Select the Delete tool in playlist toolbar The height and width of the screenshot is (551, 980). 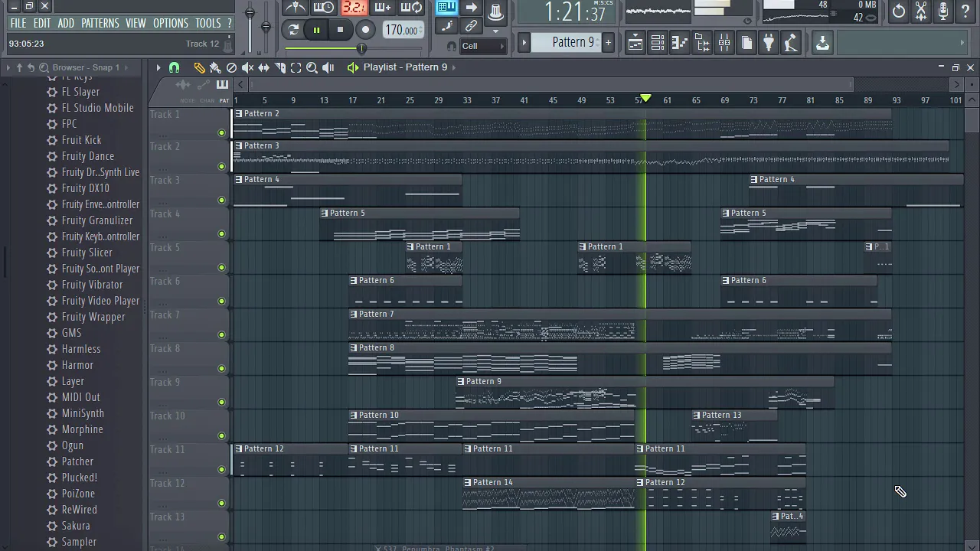pos(231,67)
